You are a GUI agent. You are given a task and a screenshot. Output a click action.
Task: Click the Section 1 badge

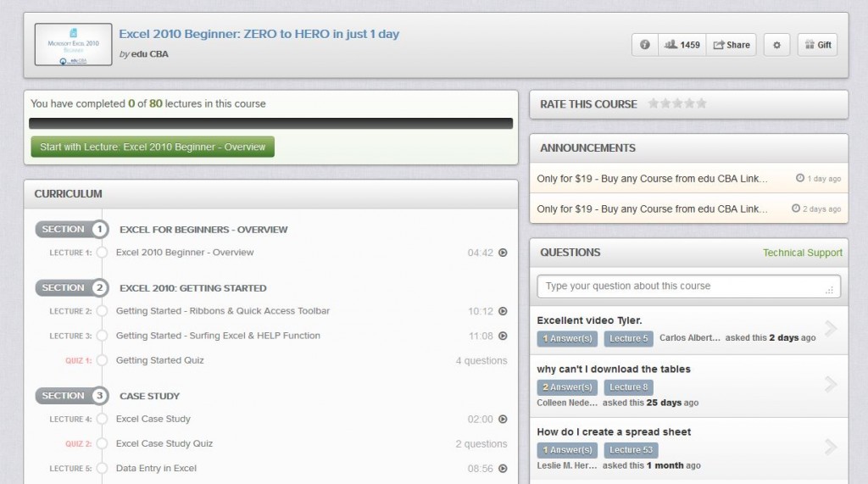click(x=72, y=229)
